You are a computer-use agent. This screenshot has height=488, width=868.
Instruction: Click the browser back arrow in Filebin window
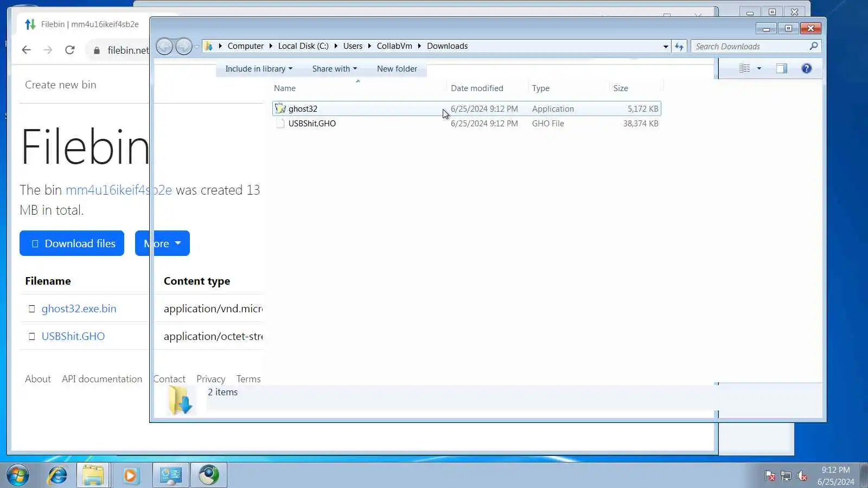pos(26,50)
